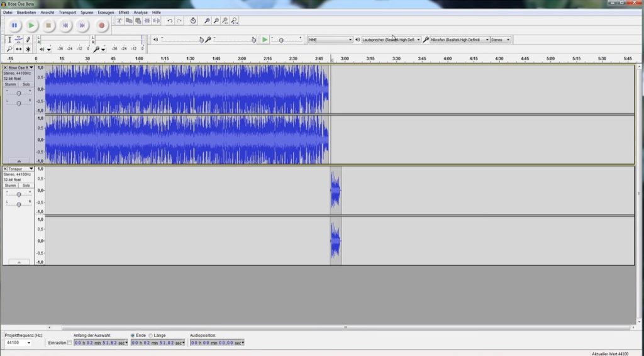Click the Böse Öse track gain slider

(18, 93)
